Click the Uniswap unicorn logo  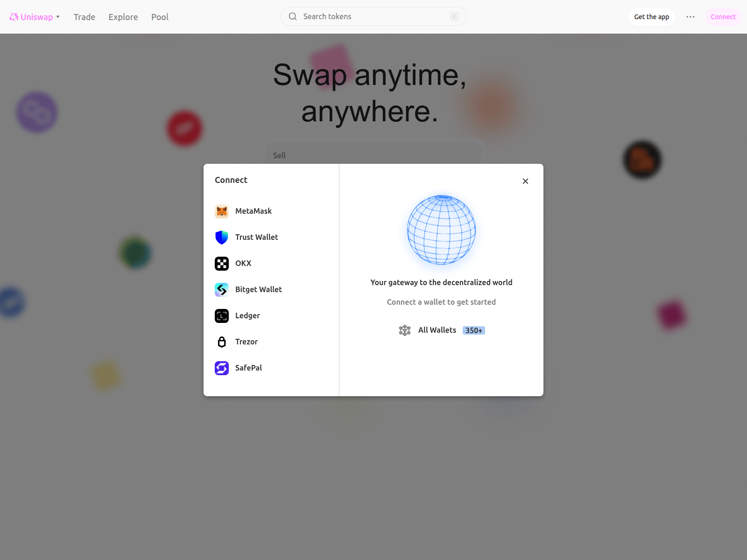[14, 17]
